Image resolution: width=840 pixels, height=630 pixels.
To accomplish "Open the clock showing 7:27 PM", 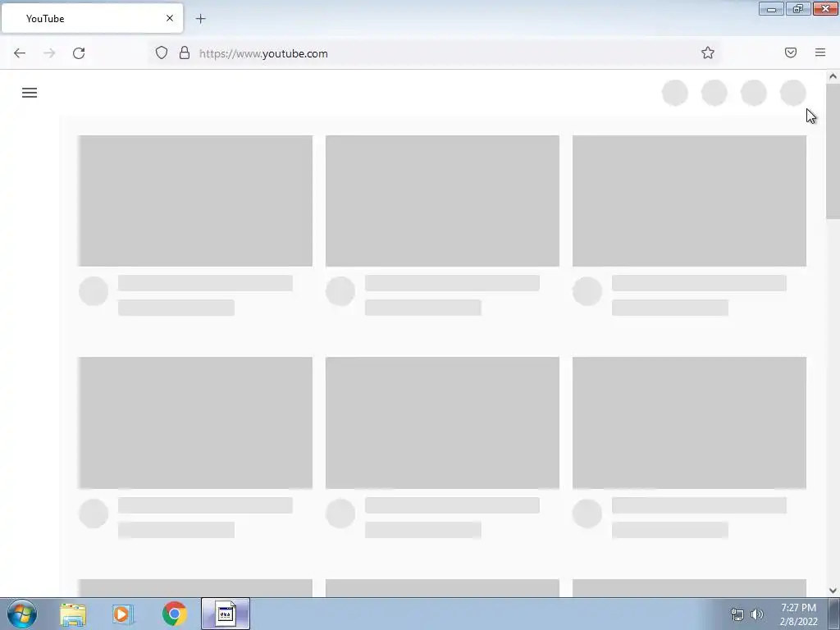I will click(798, 614).
